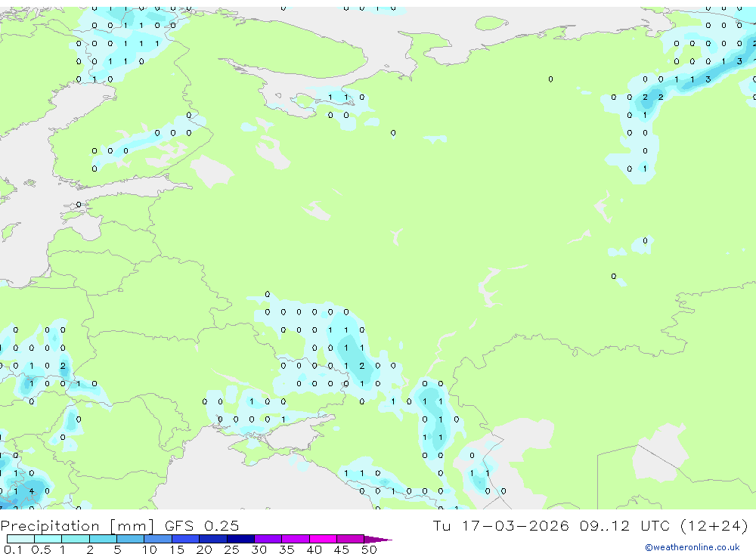Pick the 45–50 mm legend swatch
Viewport: 756px width, 554px height.
(351, 539)
